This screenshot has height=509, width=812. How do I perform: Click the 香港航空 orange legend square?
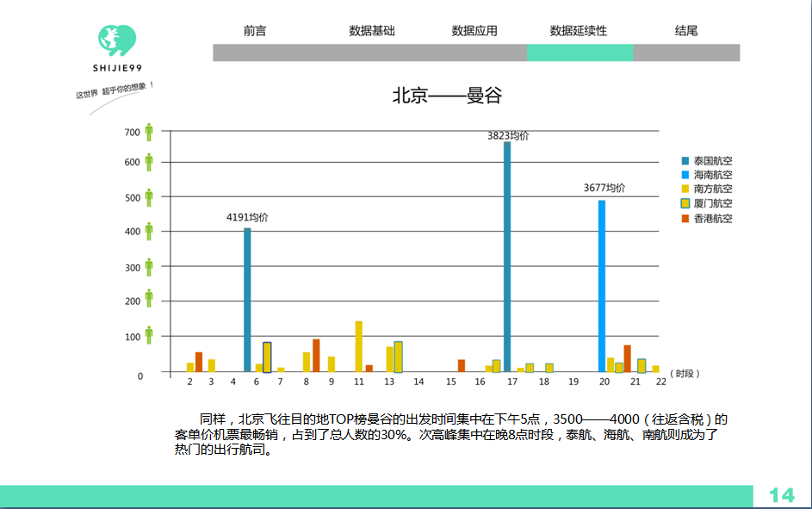click(685, 219)
